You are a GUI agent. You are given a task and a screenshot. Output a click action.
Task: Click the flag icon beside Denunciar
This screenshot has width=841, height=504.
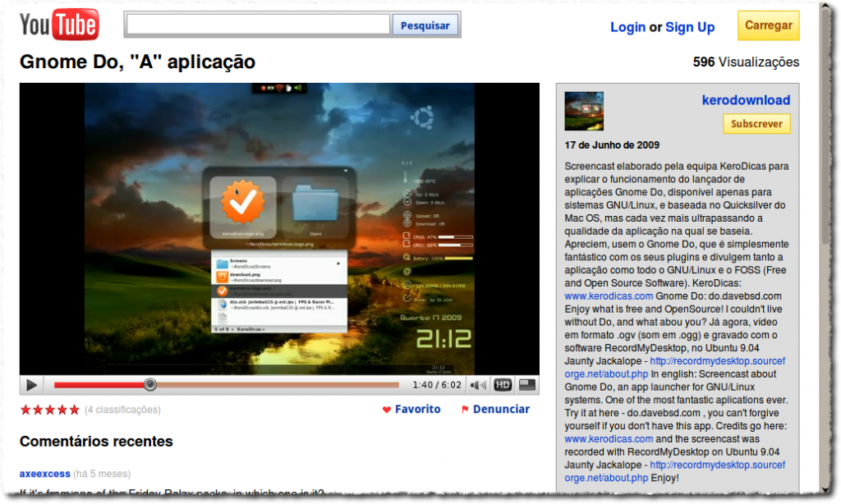tap(465, 410)
